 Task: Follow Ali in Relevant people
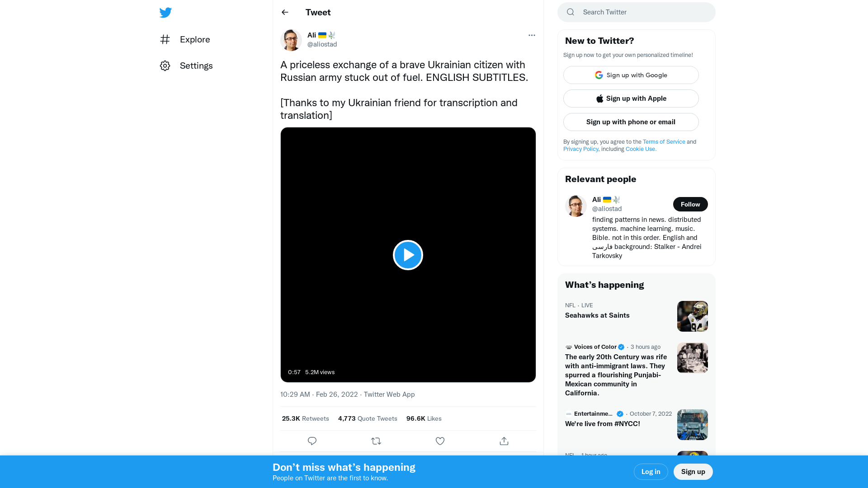tap(690, 204)
